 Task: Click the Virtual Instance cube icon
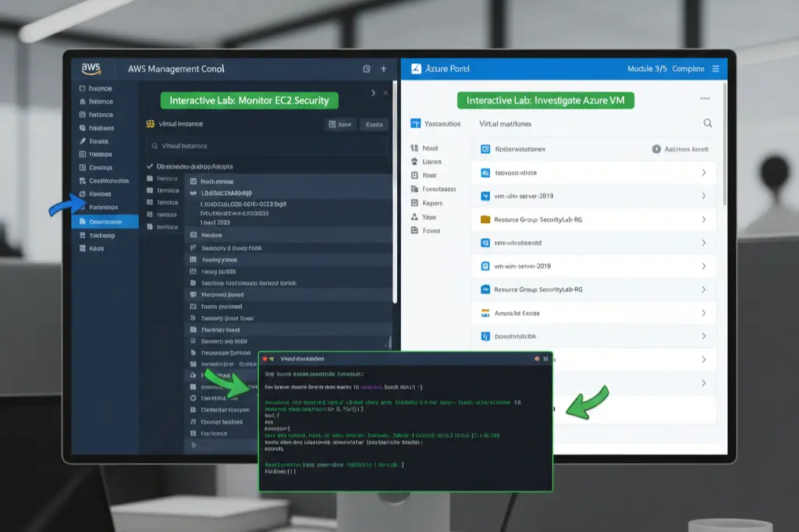pos(150,124)
